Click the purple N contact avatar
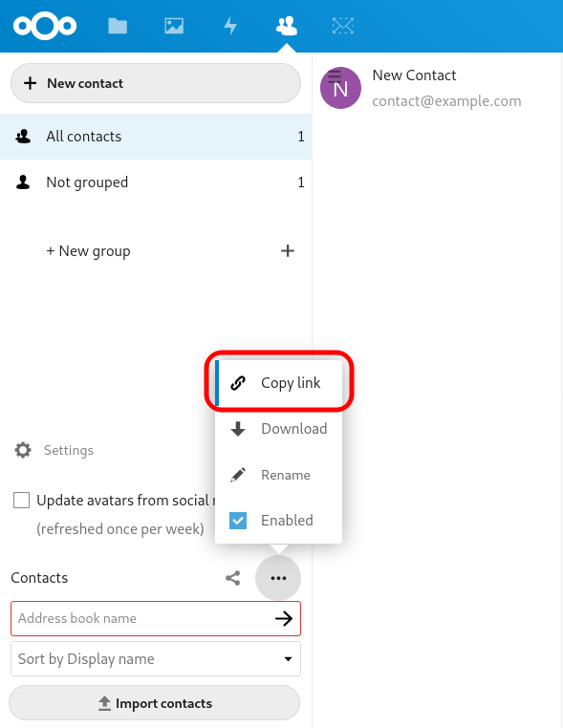The image size is (563, 728). point(340,88)
